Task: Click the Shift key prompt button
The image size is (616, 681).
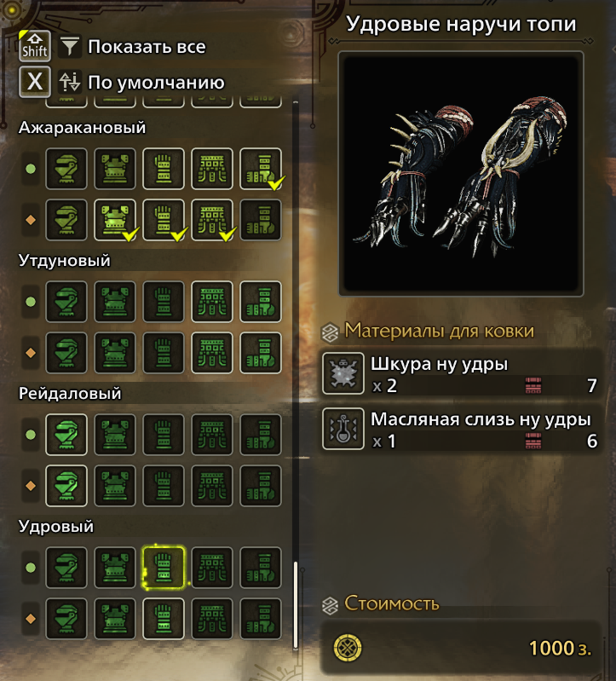Action: pos(35,46)
